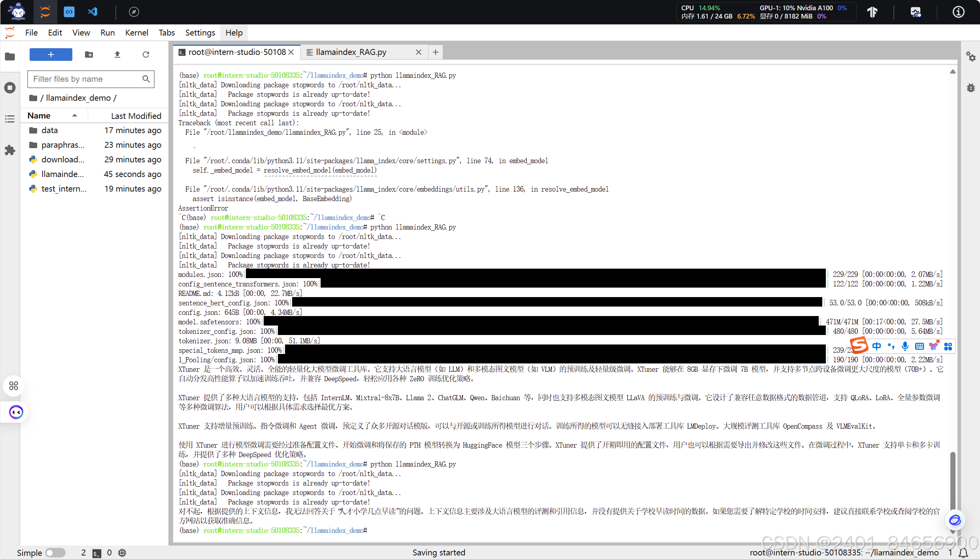Open a new tab with plus button
The width and height of the screenshot is (980, 559).
tap(435, 52)
